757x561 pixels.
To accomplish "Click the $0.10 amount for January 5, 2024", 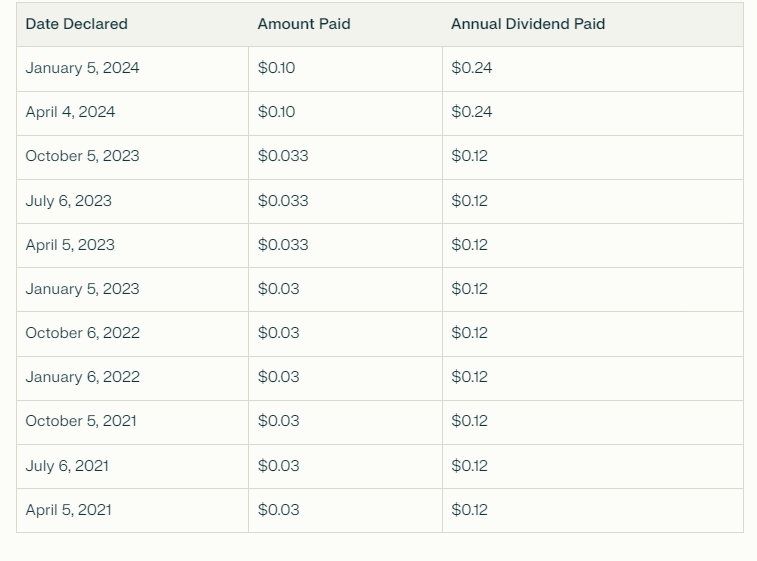I will (277, 68).
